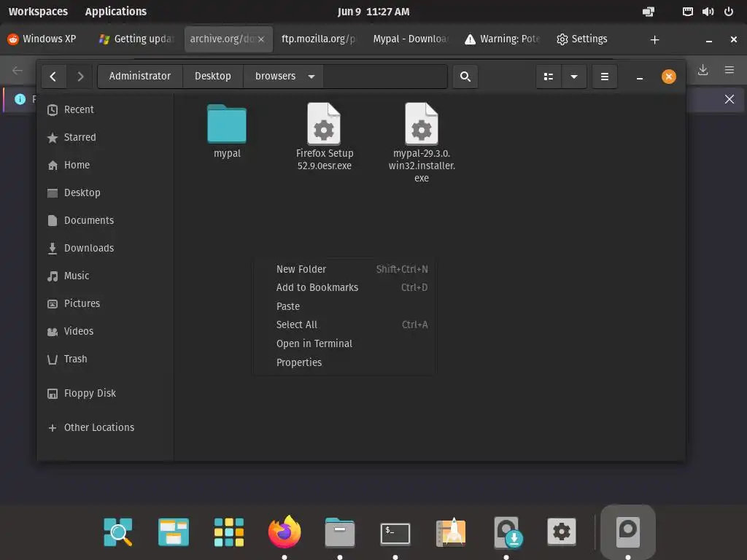Open the applications grid from dock
This screenshot has height=560, width=747.
(x=228, y=532)
